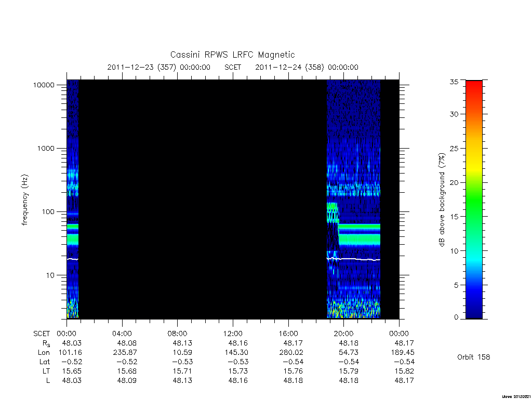Click the 'Orbit 158' label
This screenshot has width=532, height=399.
[x=474, y=357]
